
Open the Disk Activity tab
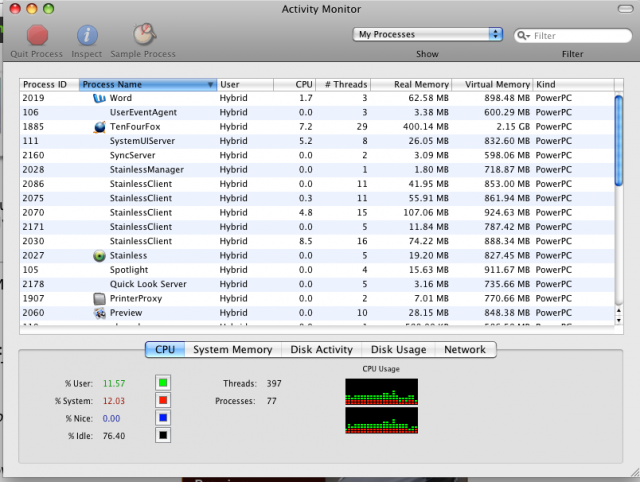(321, 349)
